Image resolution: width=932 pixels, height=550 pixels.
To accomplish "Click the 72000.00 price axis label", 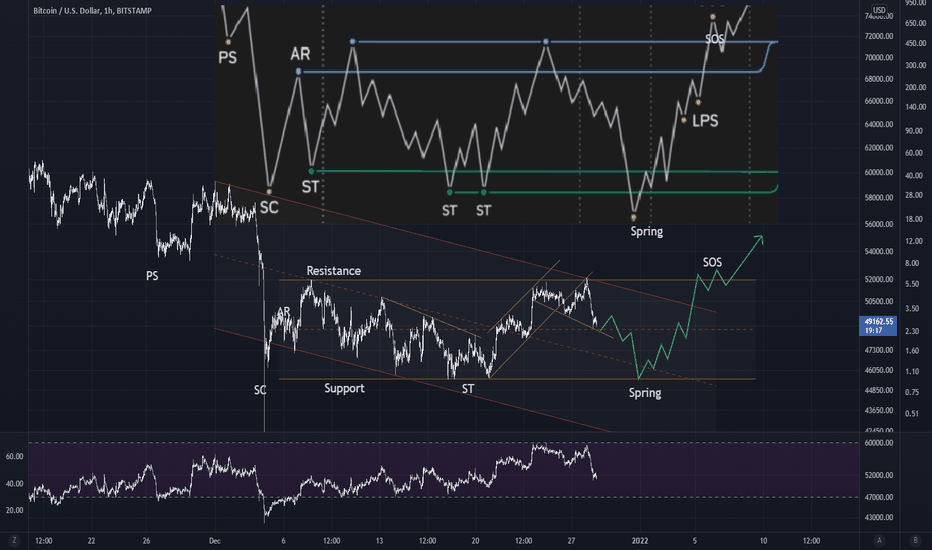I will coord(879,36).
